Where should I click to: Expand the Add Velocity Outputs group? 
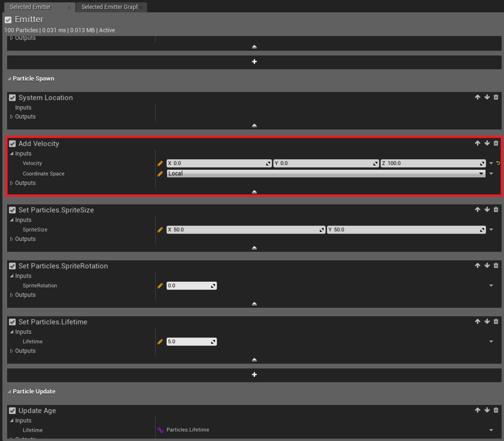click(12, 183)
